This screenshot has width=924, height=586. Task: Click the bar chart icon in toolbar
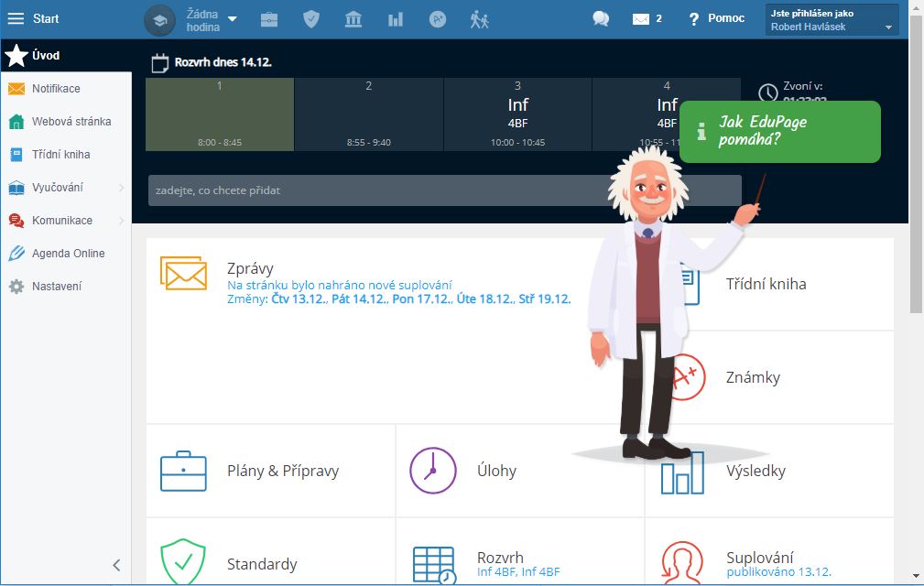[396, 19]
